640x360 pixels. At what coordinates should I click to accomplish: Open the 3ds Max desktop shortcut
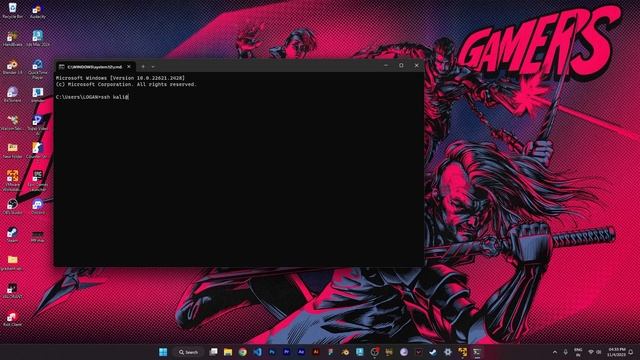pos(38,39)
